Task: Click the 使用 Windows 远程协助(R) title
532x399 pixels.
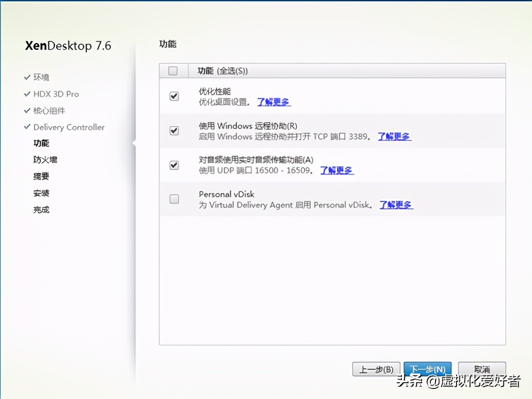Action: pyautogui.click(x=248, y=126)
